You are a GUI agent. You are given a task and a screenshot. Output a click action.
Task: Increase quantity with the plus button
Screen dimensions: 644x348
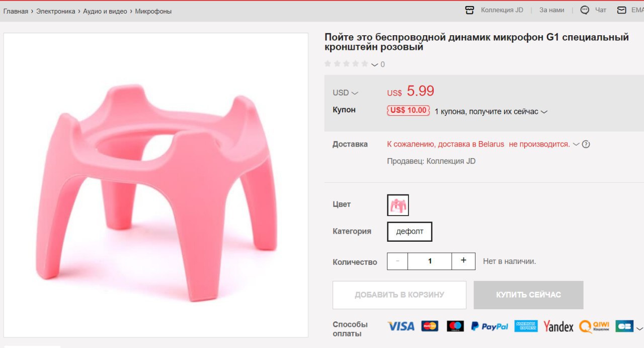463,261
